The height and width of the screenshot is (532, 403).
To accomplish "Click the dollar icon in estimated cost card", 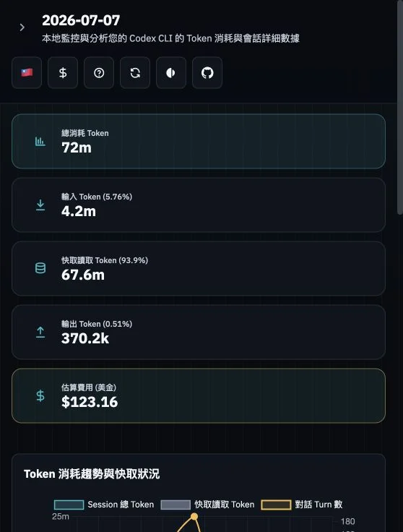I will (40, 395).
